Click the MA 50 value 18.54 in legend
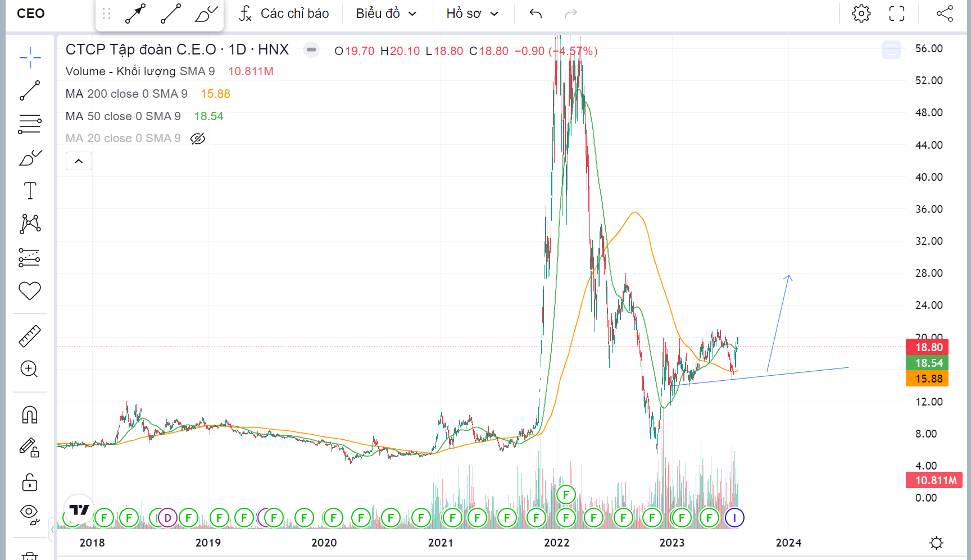This screenshot has height=560, width=971. pos(208,116)
